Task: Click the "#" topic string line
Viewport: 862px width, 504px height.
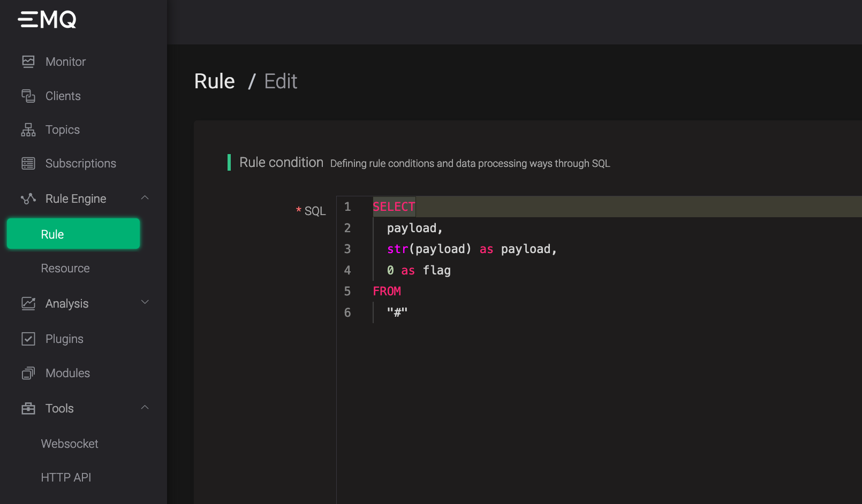Action: [397, 312]
